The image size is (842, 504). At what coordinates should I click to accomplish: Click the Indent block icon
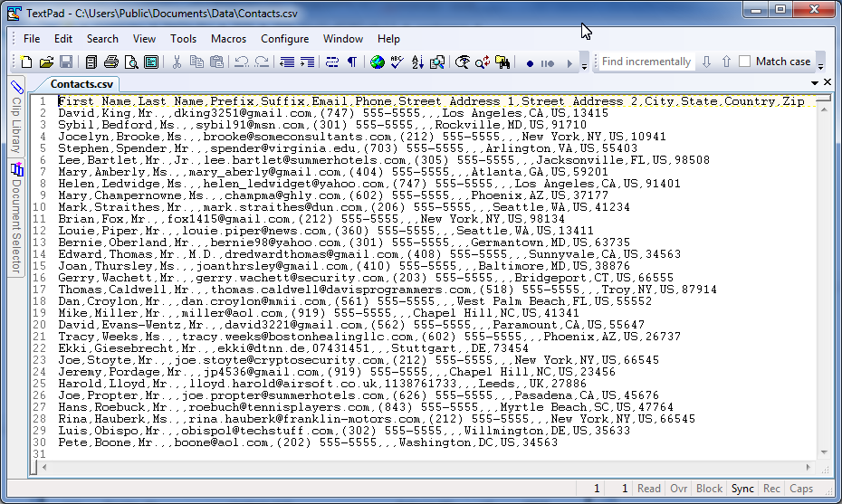[307, 62]
